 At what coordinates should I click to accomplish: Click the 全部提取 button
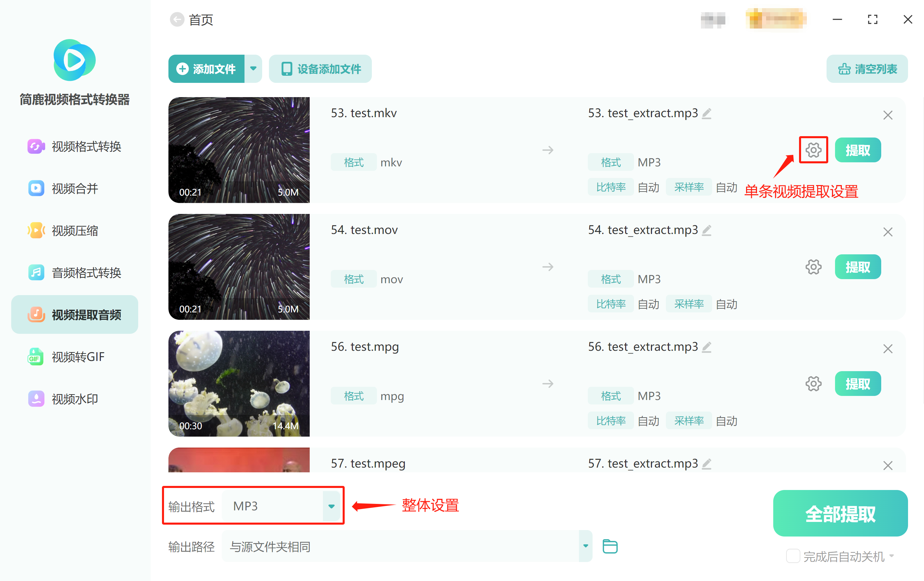(x=840, y=513)
